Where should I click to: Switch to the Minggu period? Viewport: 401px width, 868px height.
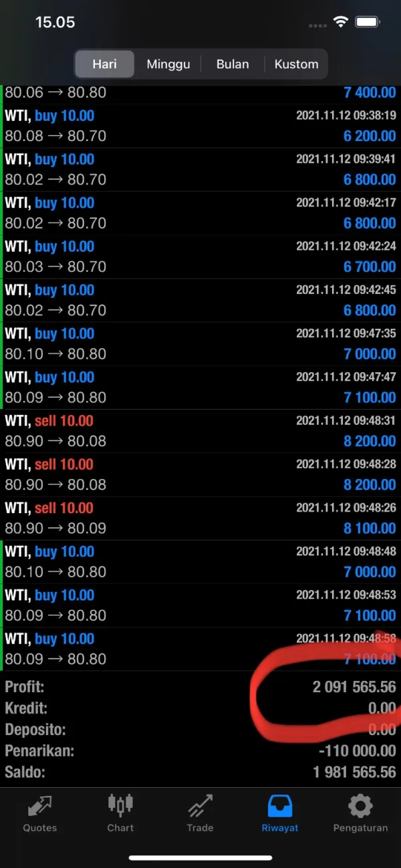(168, 64)
